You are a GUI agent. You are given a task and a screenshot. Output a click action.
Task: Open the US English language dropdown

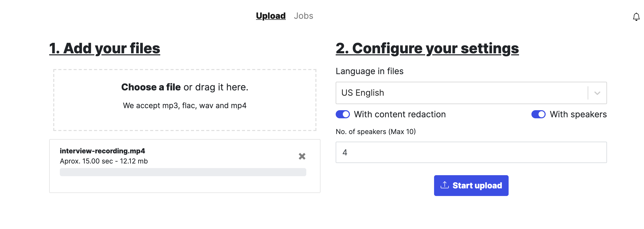tap(461, 93)
